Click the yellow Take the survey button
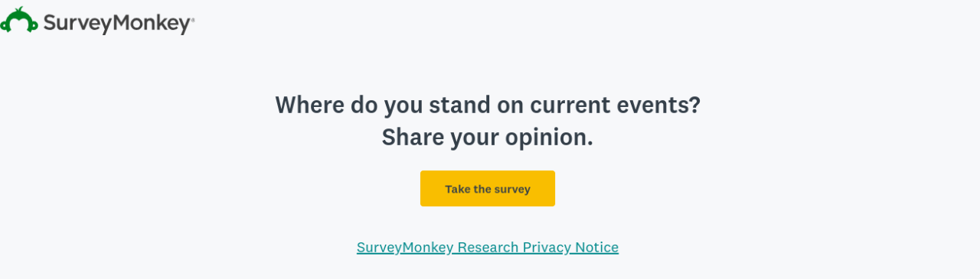This screenshot has width=980, height=279. click(488, 188)
